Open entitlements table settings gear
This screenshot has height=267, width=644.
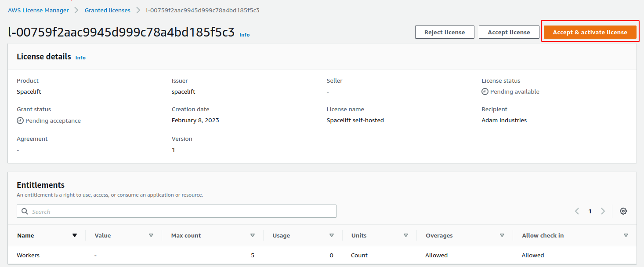coord(623,211)
